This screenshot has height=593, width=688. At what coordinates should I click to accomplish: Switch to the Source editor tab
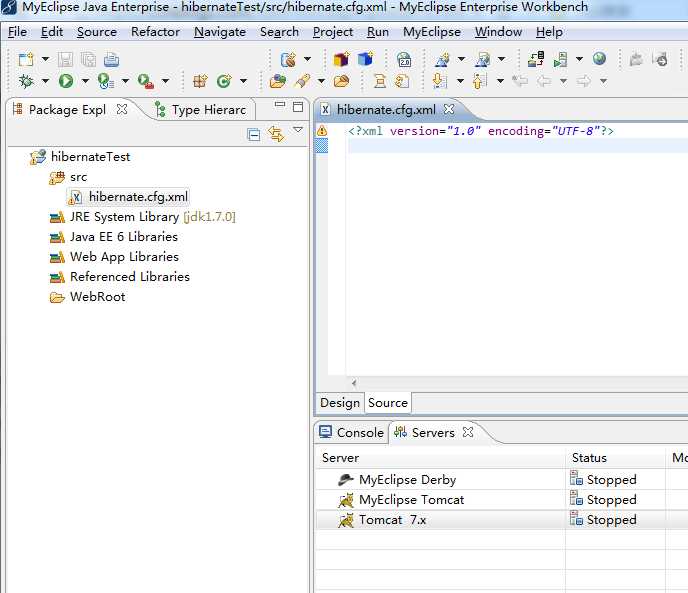388,403
